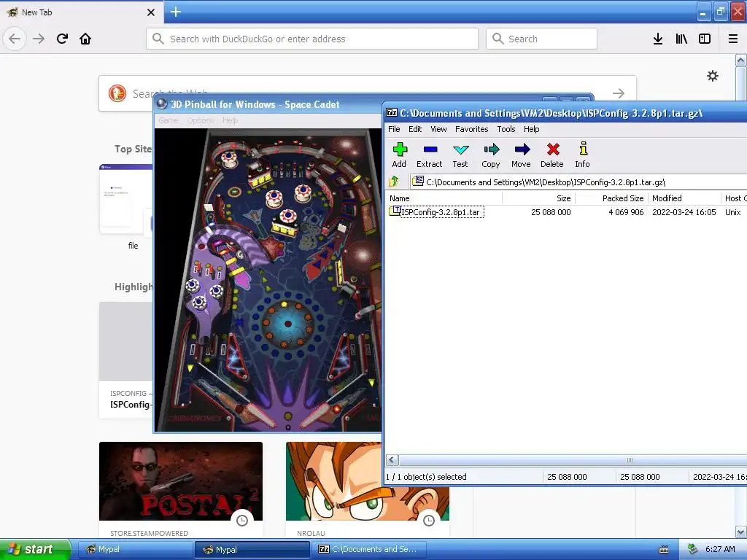This screenshot has height=560, width=747.
Task: Open the browser hamburger menu
Action: [x=733, y=39]
